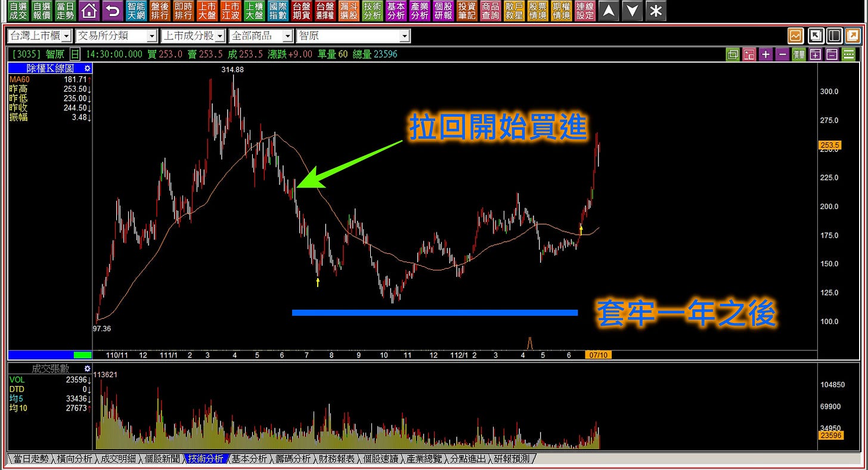
Task: Switch to the 籌碼分析 tab
Action: pos(293,459)
